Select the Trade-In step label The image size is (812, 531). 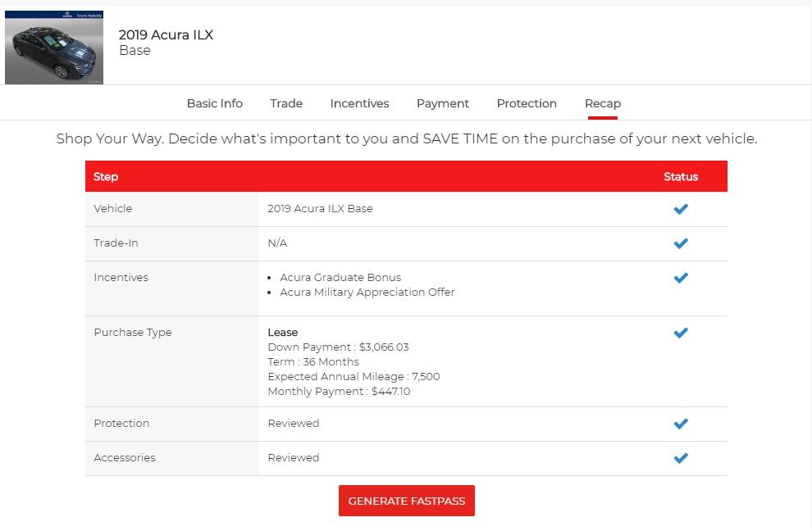coord(116,243)
